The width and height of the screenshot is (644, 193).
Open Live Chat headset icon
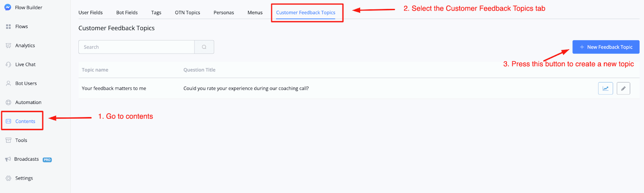(x=9, y=64)
